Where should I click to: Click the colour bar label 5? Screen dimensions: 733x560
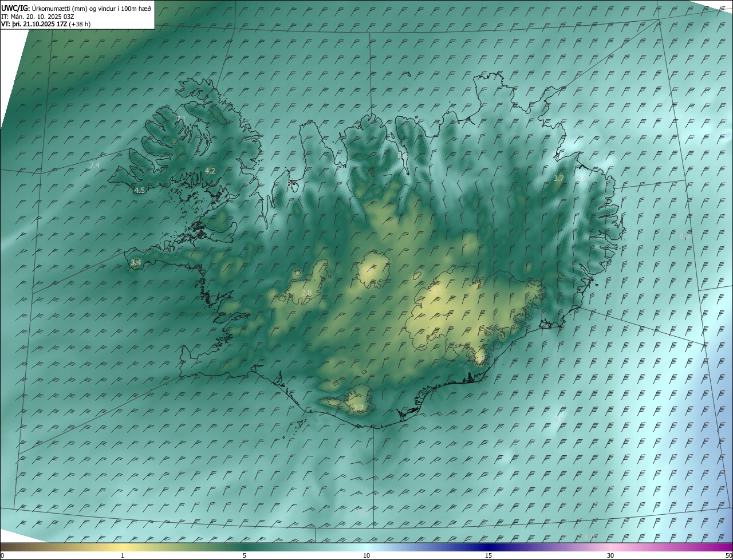point(245,555)
